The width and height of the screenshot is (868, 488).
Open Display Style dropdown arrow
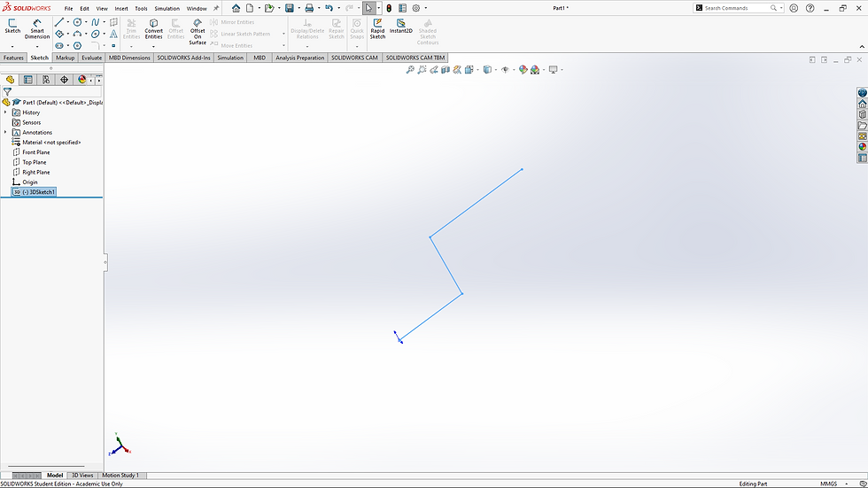pyautogui.click(x=495, y=70)
